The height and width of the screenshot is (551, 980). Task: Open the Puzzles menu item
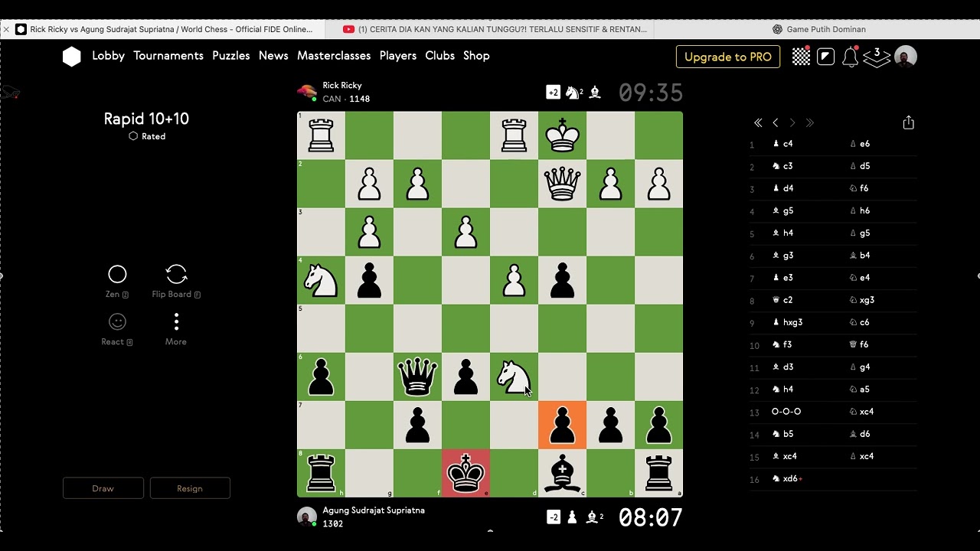[x=231, y=56]
